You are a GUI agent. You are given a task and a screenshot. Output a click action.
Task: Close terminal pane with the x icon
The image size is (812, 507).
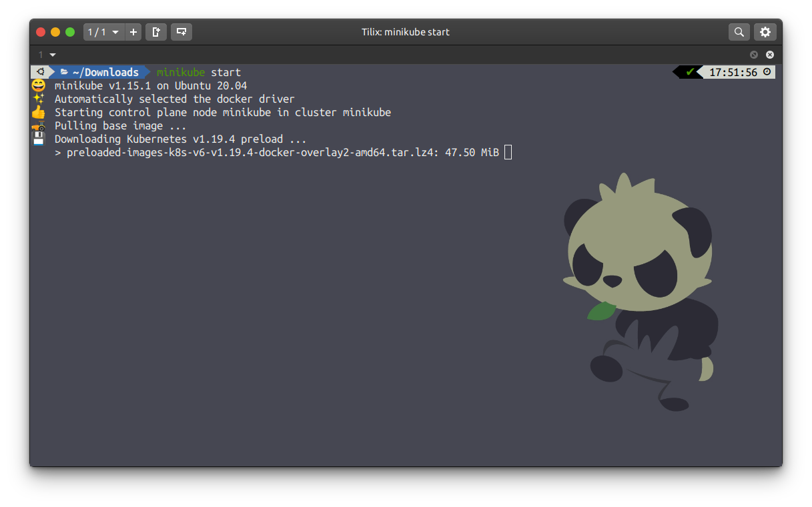click(x=770, y=55)
